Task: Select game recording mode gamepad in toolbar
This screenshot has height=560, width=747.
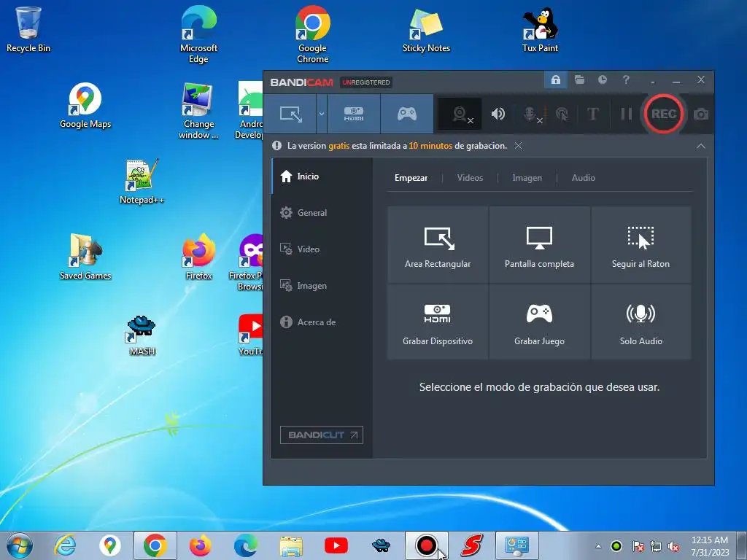Action: click(407, 114)
